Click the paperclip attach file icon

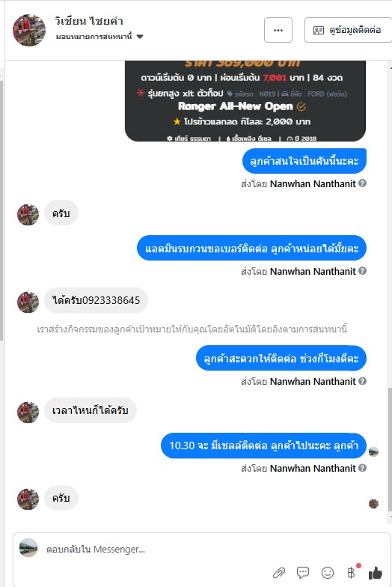[278, 572]
